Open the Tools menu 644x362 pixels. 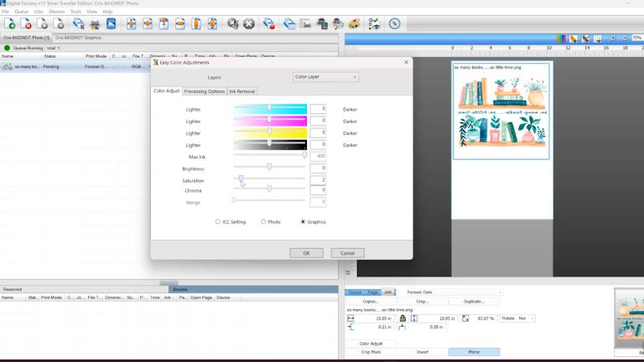[76, 12]
